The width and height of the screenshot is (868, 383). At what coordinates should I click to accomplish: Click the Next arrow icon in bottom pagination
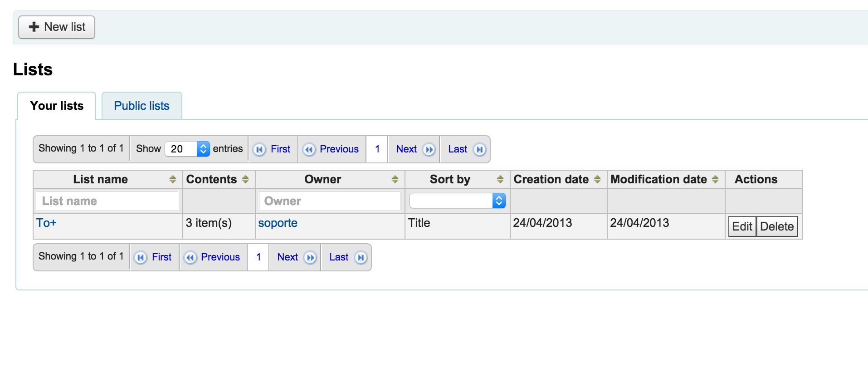310,257
